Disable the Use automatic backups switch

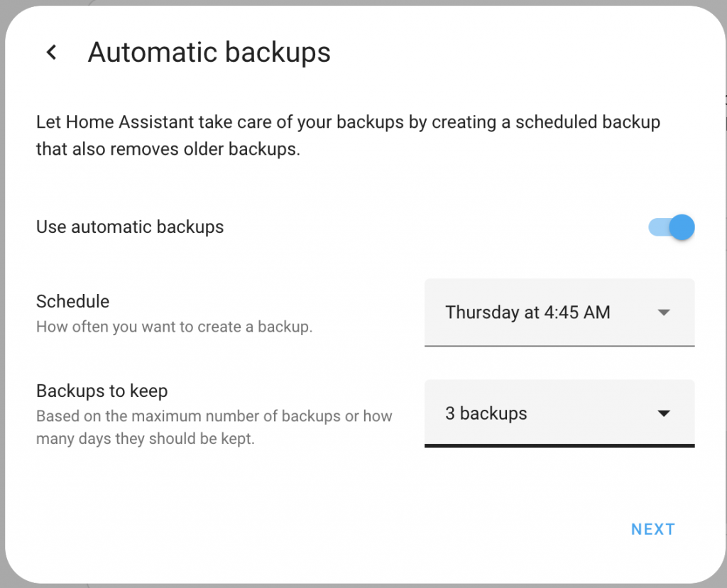[671, 227]
